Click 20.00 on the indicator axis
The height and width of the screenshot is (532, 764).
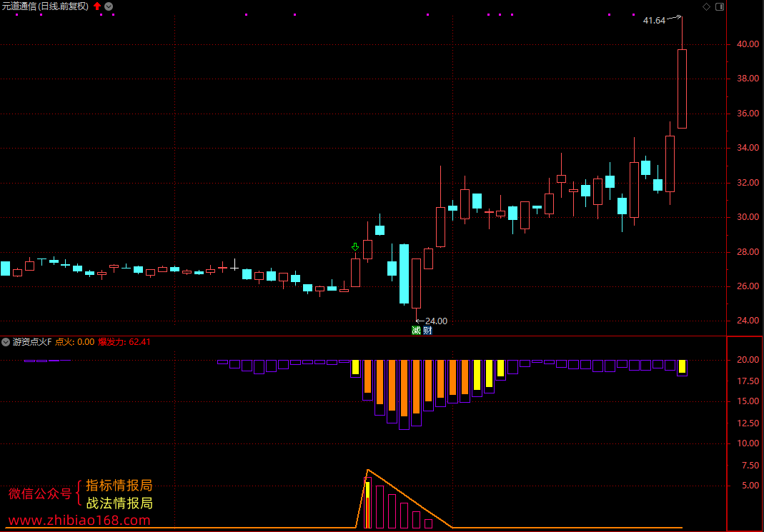[x=748, y=360]
